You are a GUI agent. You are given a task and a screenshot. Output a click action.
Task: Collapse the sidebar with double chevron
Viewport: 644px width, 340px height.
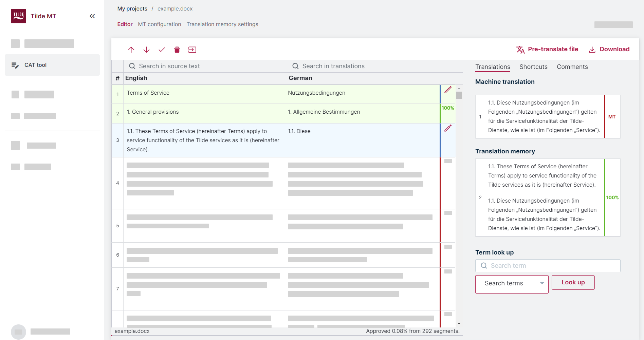[x=92, y=16]
